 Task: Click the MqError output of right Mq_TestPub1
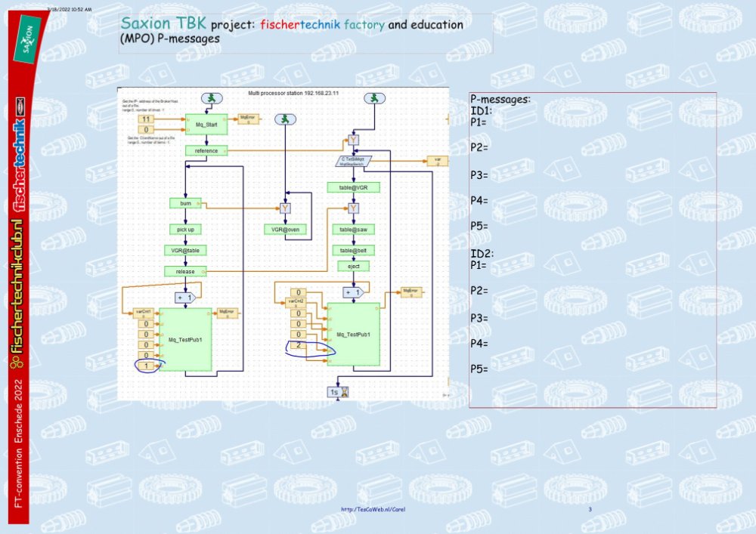(x=411, y=292)
